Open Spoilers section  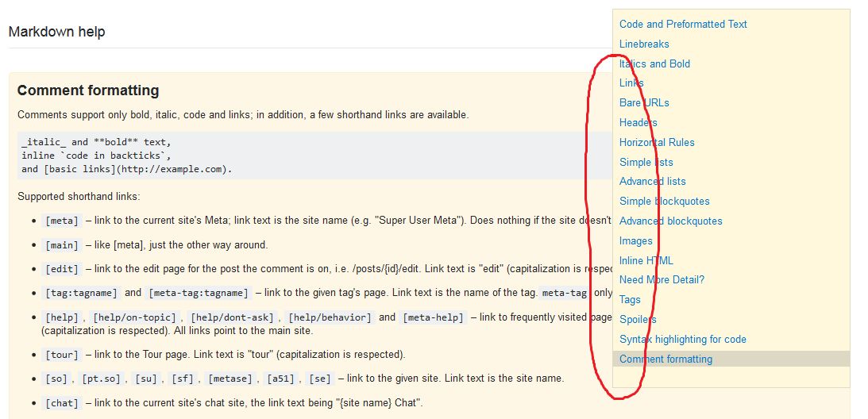tap(638, 319)
